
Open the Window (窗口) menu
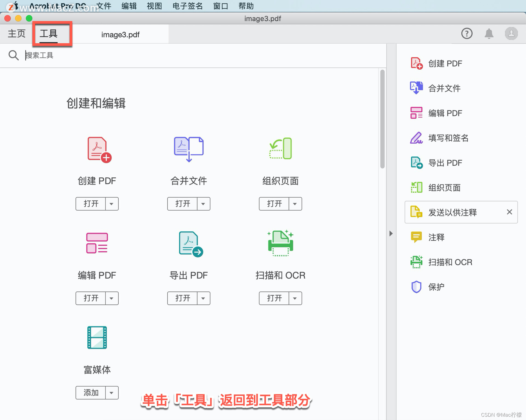[x=221, y=6]
